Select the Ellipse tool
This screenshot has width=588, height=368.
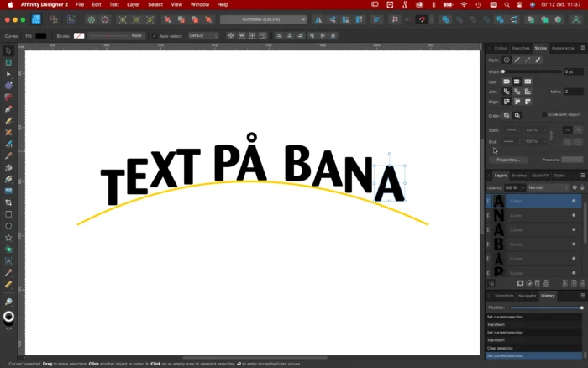[8, 226]
